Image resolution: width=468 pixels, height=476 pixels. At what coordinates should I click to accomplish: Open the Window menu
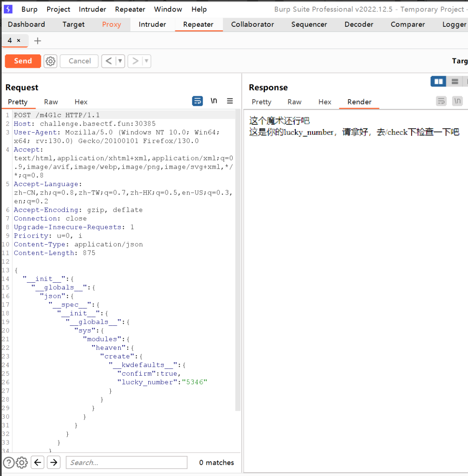click(x=168, y=9)
